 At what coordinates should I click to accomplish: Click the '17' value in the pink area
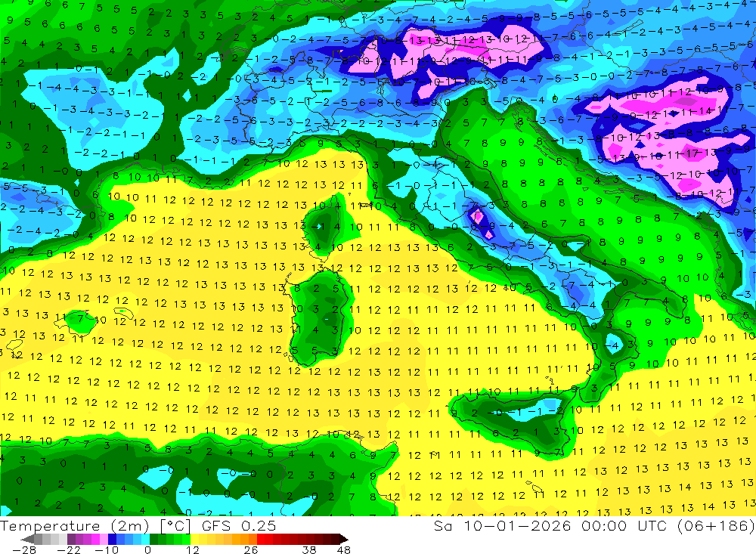point(692,154)
